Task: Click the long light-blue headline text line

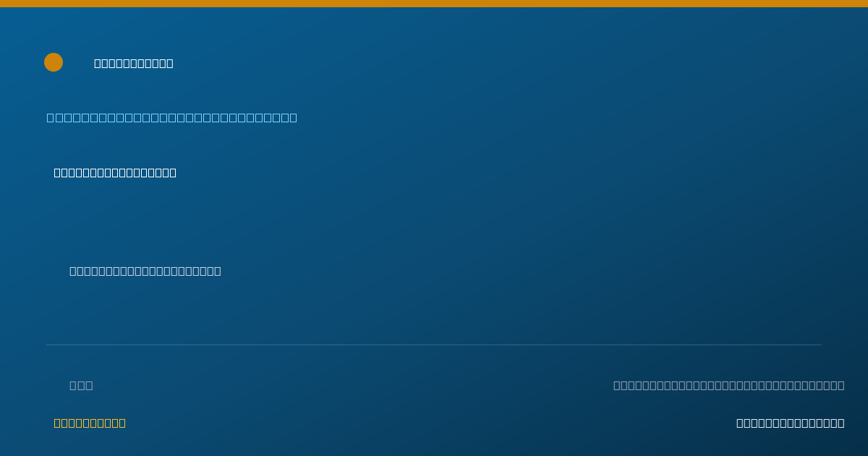Action: pos(172,117)
